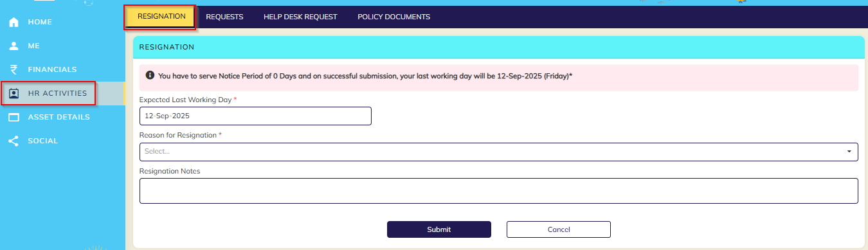Open the Requests tab
This screenshot has height=250, width=868.
[x=224, y=17]
